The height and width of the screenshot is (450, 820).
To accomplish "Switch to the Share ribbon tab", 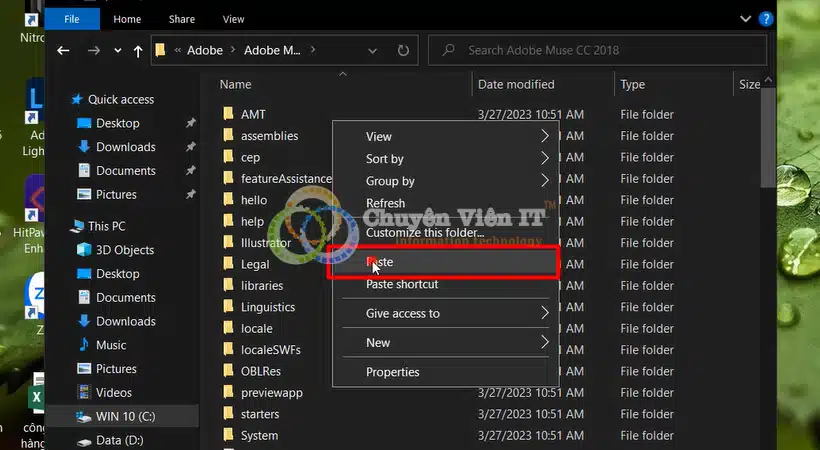I will [181, 19].
